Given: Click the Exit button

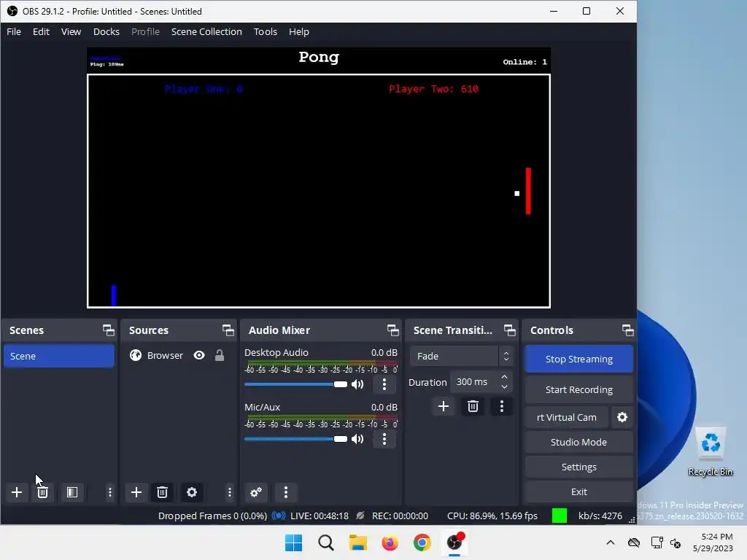Looking at the screenshot, I should pos(579,491).
